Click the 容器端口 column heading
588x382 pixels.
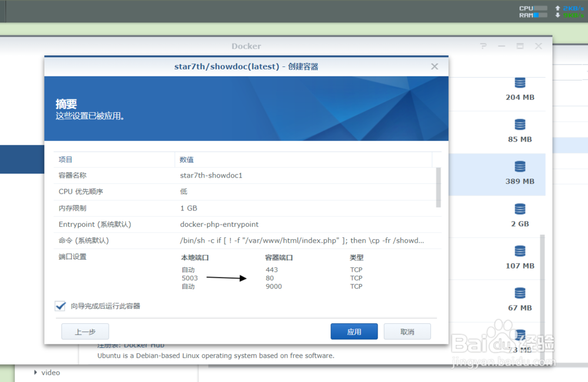point(279,257)
